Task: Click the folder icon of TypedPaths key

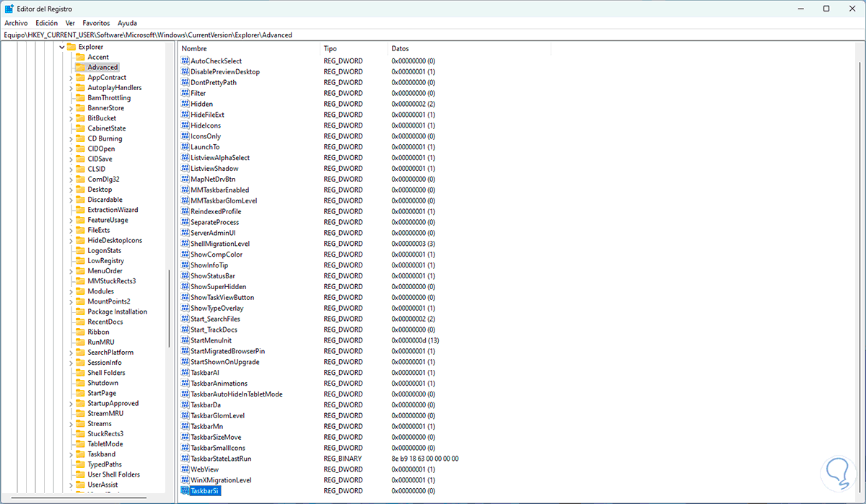Action: coord(80,464)
